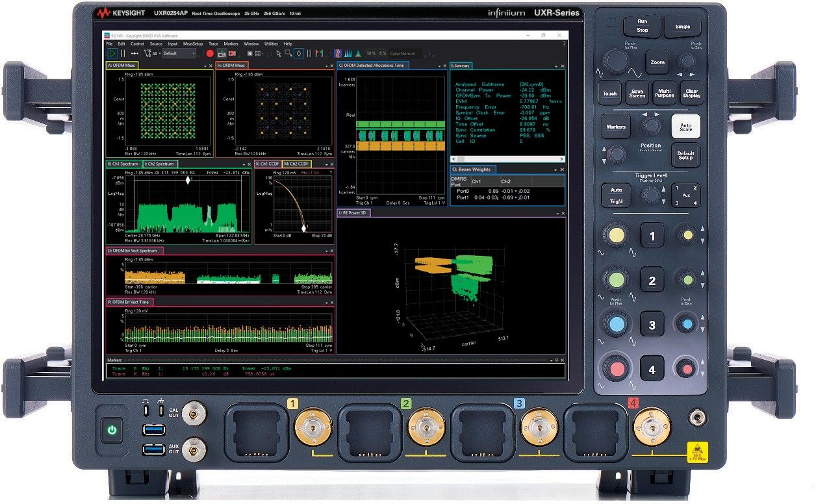Open the MeasSetup menu
Viewport: 816px width, 504px height.
point(193,44)
